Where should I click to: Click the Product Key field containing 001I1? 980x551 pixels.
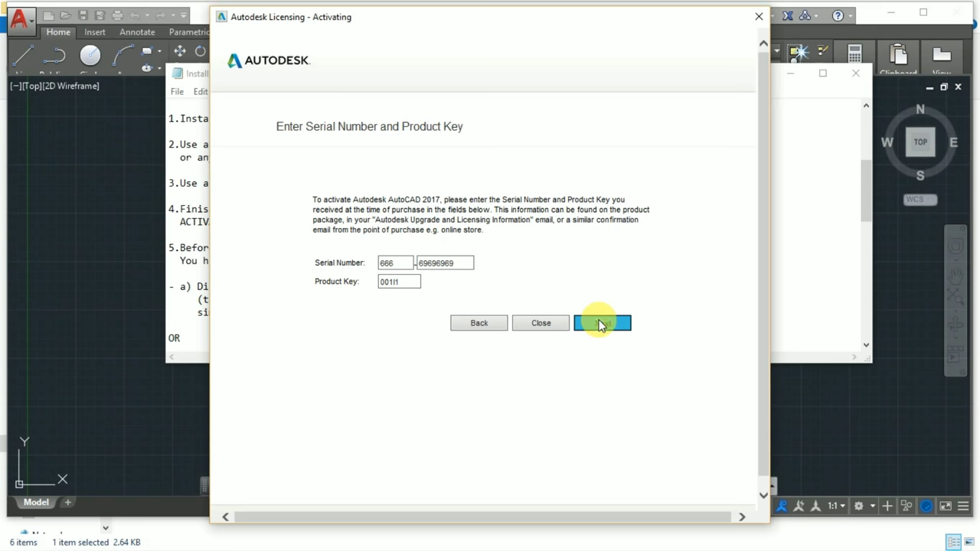click(399, 282)
